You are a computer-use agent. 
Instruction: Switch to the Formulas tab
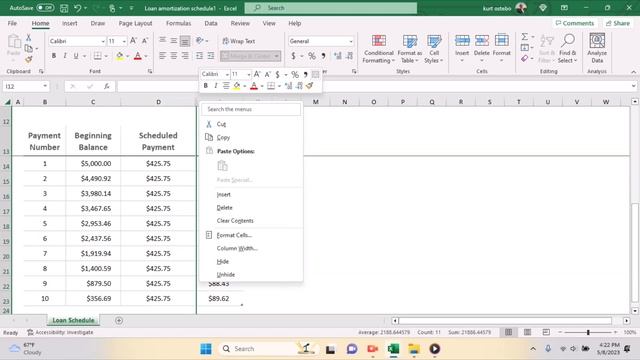(178, 23)
